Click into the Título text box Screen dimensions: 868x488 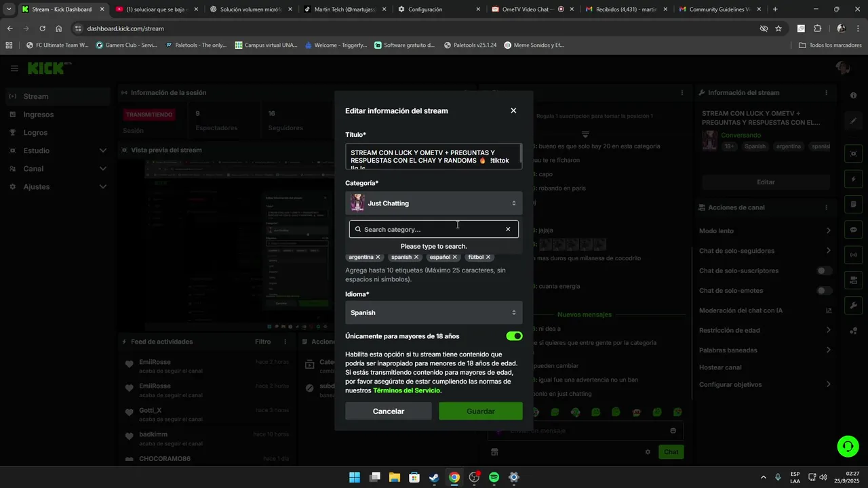pyautogui.click(x=434, y=156)
